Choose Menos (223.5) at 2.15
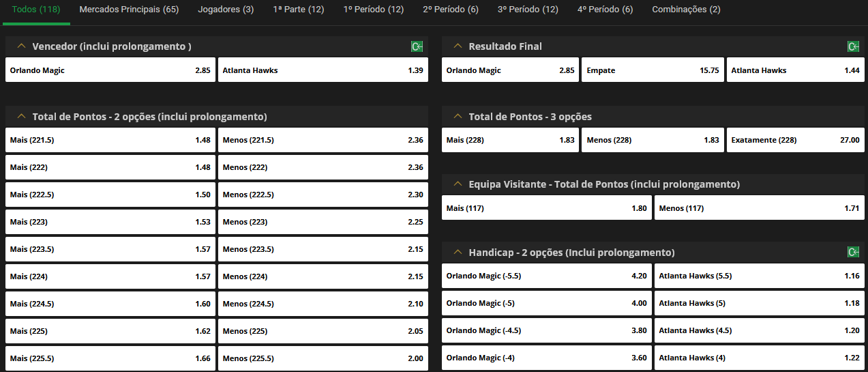 (x=323, y=249)
